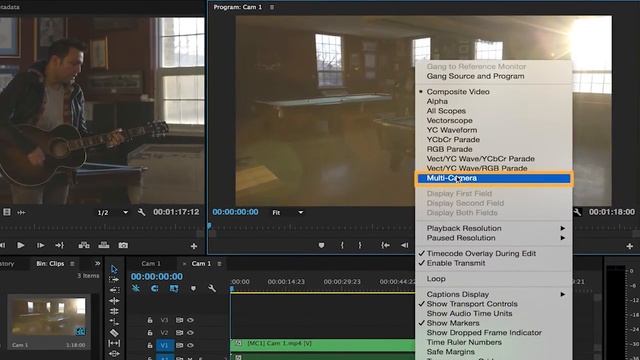Toggle V1 track output eye
Screen dimensions: 640x360
[191, 345]
